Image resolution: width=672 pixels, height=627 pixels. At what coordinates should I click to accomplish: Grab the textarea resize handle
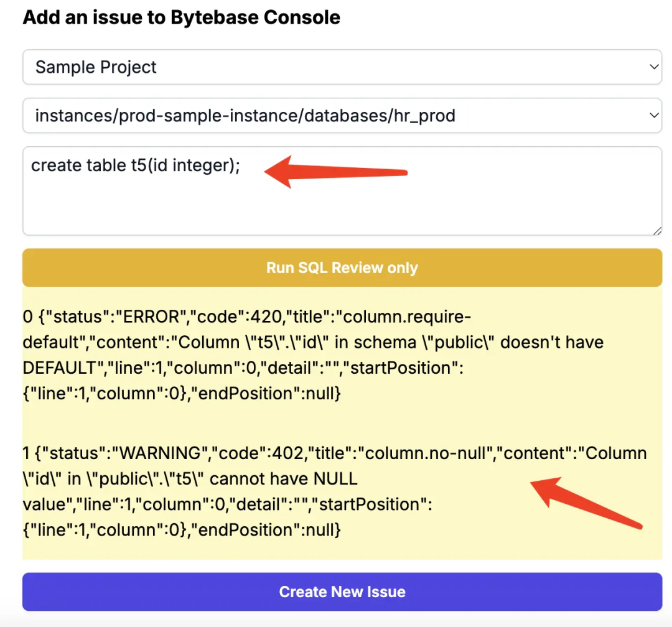(658, 231)
